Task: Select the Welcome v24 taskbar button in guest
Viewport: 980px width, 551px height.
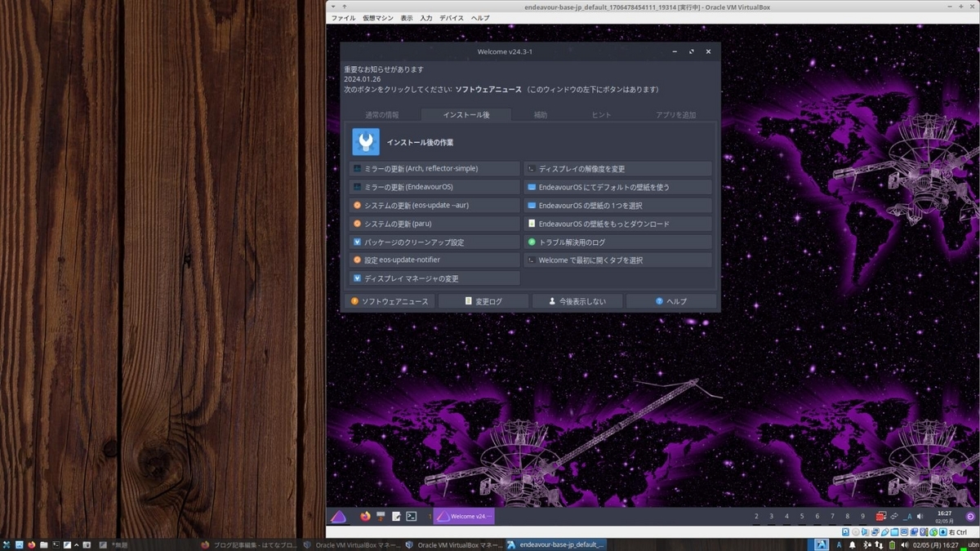Action: tap(464, 516)
